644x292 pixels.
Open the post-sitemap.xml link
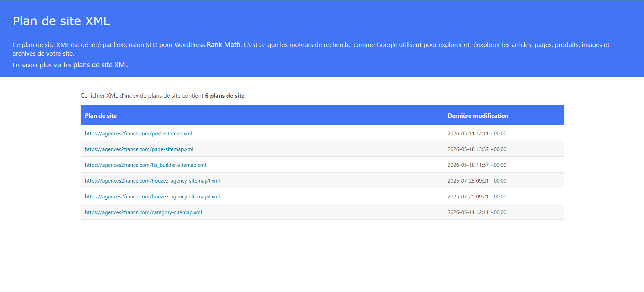tap(138, 133)
